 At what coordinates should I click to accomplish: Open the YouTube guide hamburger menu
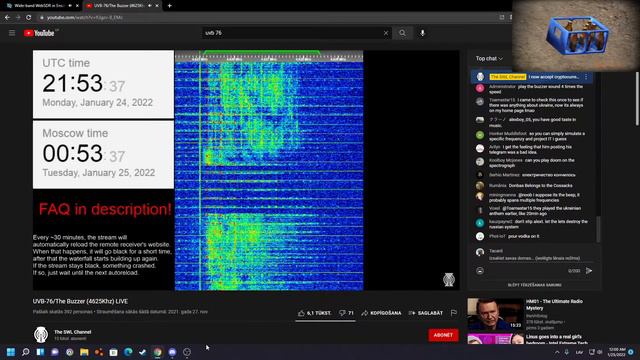(12, 33)
